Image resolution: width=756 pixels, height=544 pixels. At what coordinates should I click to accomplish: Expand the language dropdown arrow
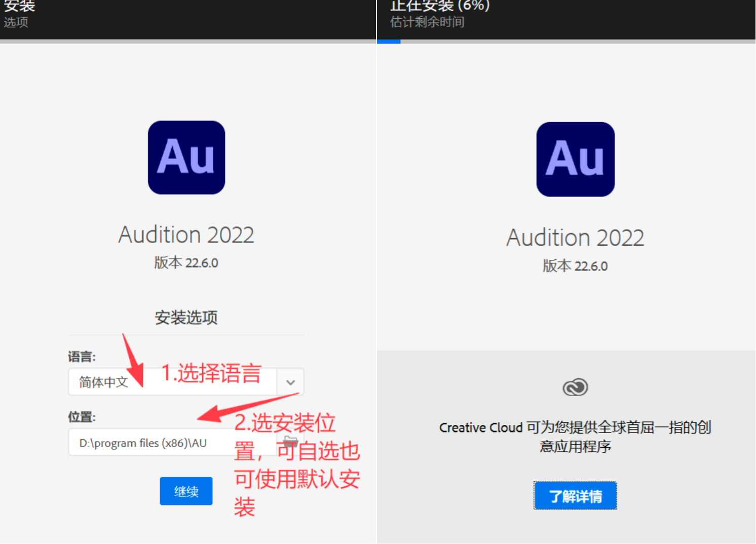[x=290, y=382]
